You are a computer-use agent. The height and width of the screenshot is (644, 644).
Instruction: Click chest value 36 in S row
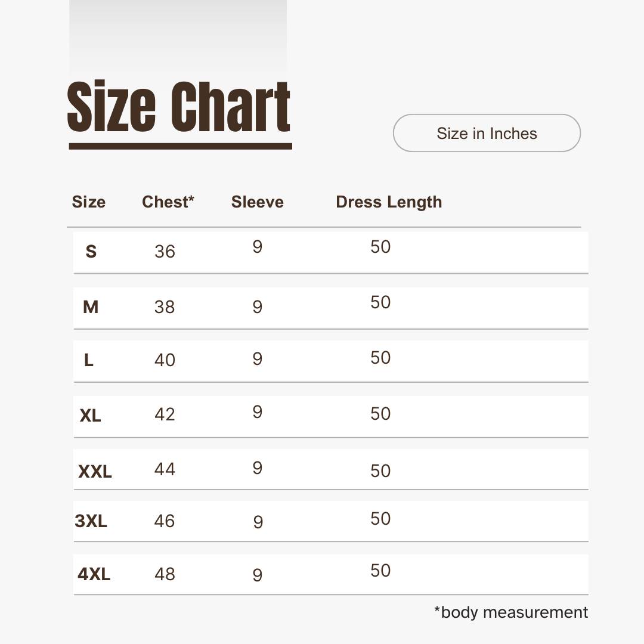pyautogui.click(x=165, y=252)
